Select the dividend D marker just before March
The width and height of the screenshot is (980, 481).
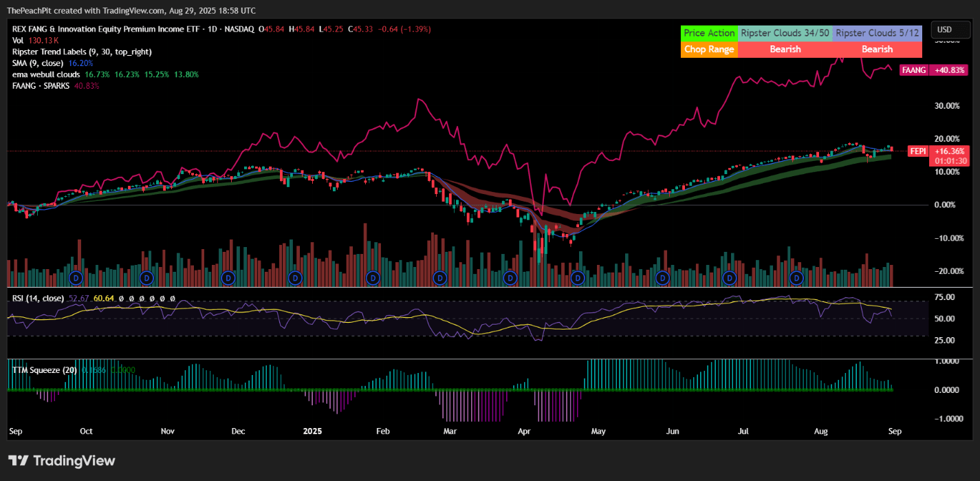[x=440, y=278]
